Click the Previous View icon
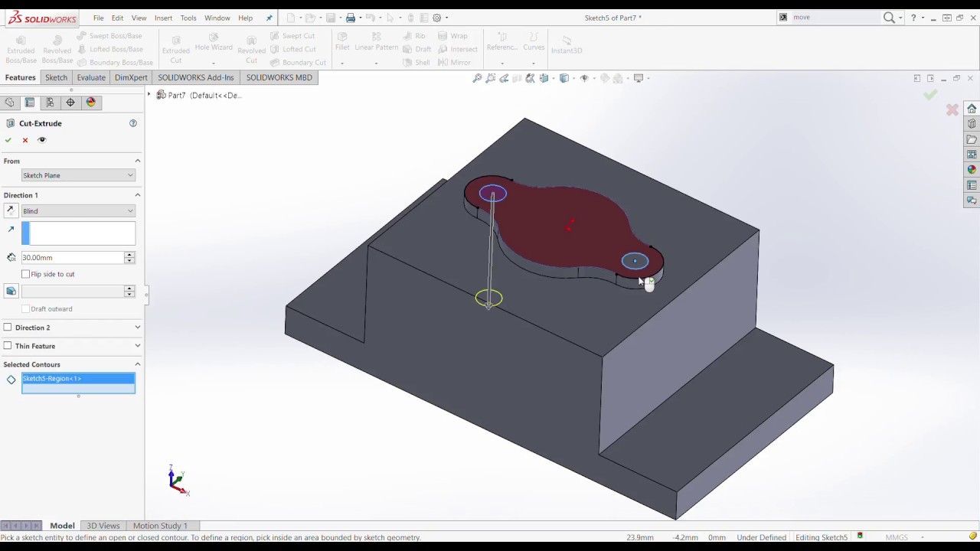The height and width of the screenshot is (551, 980). [x=504, y=78]
